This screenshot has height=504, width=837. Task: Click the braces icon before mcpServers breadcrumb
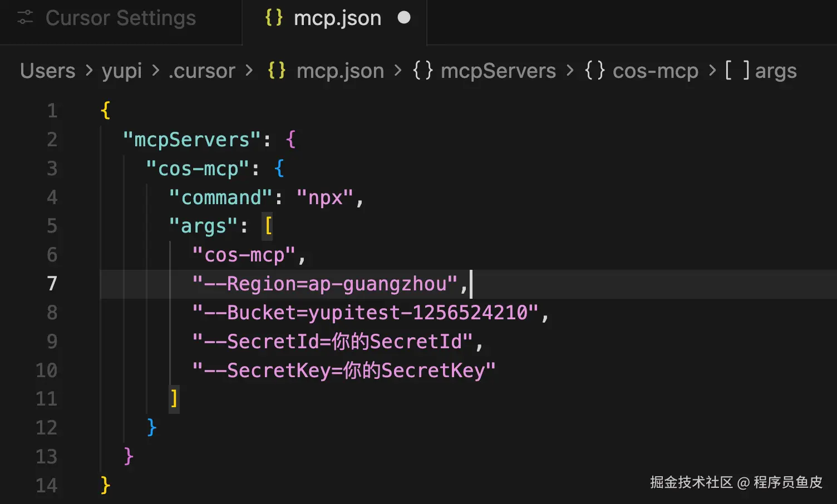(x=422, y=71)
